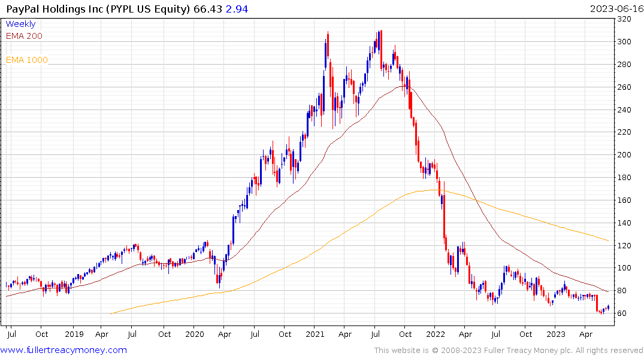The height and width of the screenshot is (359, 644).
Task: Click the 66.43 last price value
Action: click(208, 9)
